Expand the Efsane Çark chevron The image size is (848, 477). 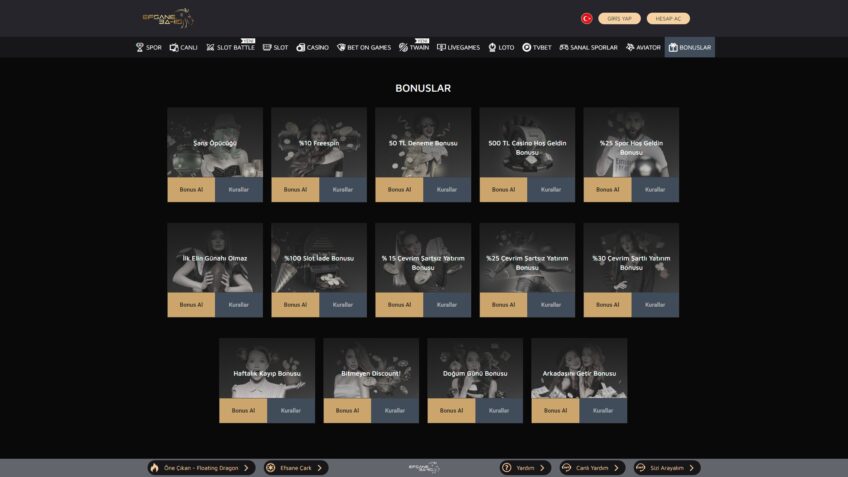[x=320, y=467]
